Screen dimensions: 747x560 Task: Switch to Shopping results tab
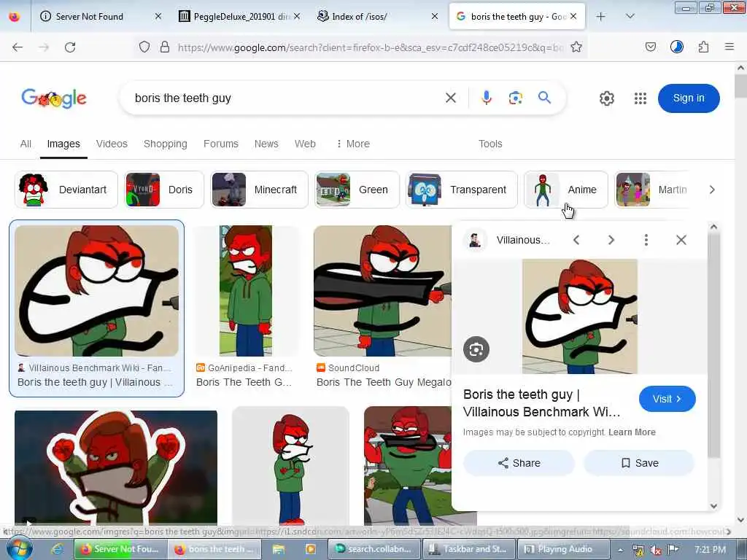pos(166,144)
